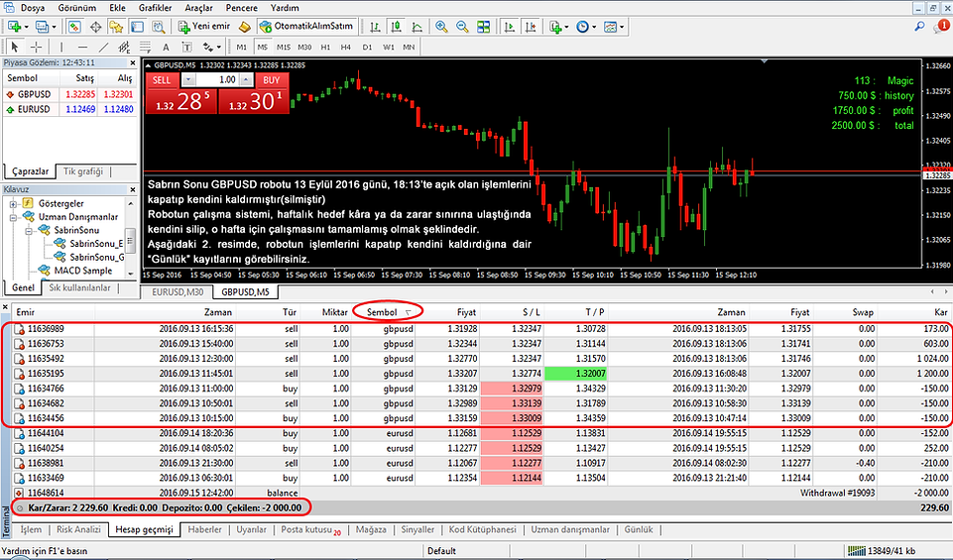Enable auto scroll chart icon
The width and height of the screenshot is (953, 560).
tap(510, 27)
